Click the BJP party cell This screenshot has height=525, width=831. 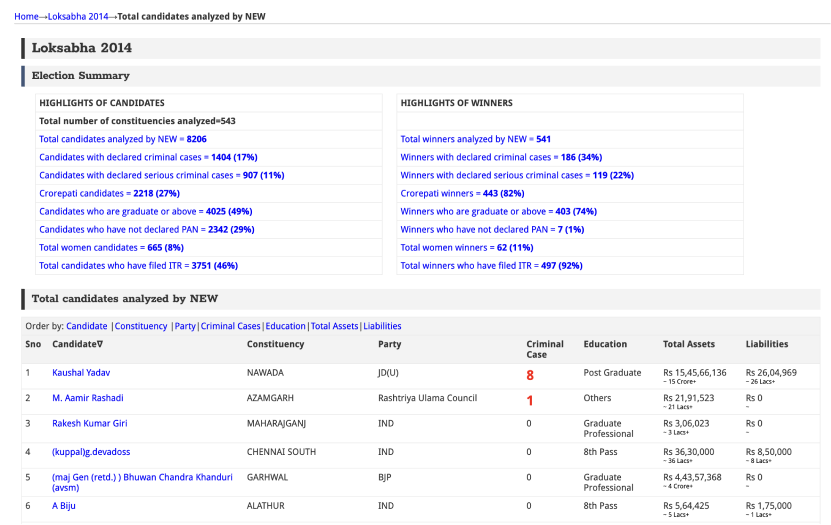tap(384, 477)
